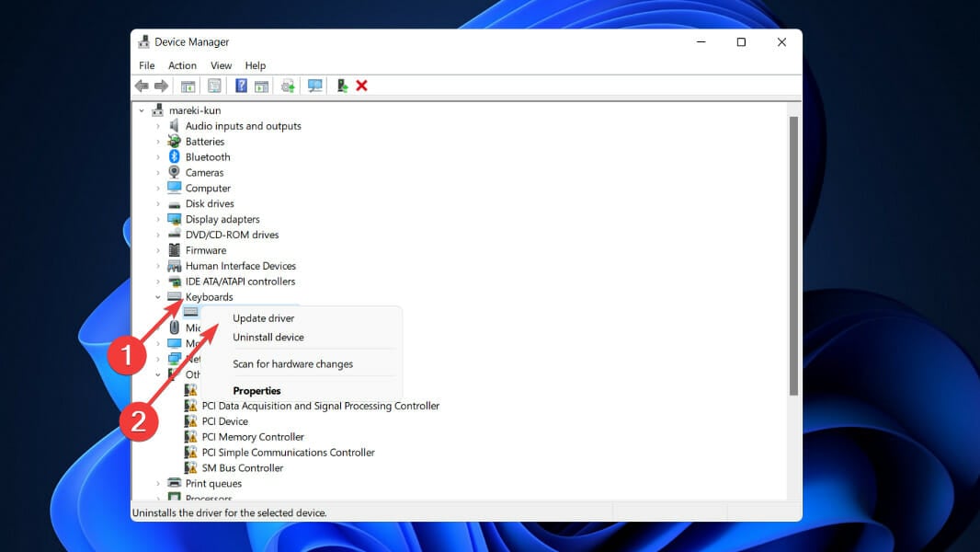Viewport: 980px width, 552px height.
Task: Click the Batteries category icon
Action: pos(174,142)
